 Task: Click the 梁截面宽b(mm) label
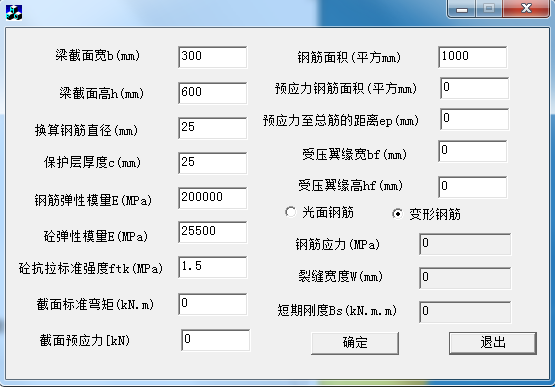click(x=97, y=56)
